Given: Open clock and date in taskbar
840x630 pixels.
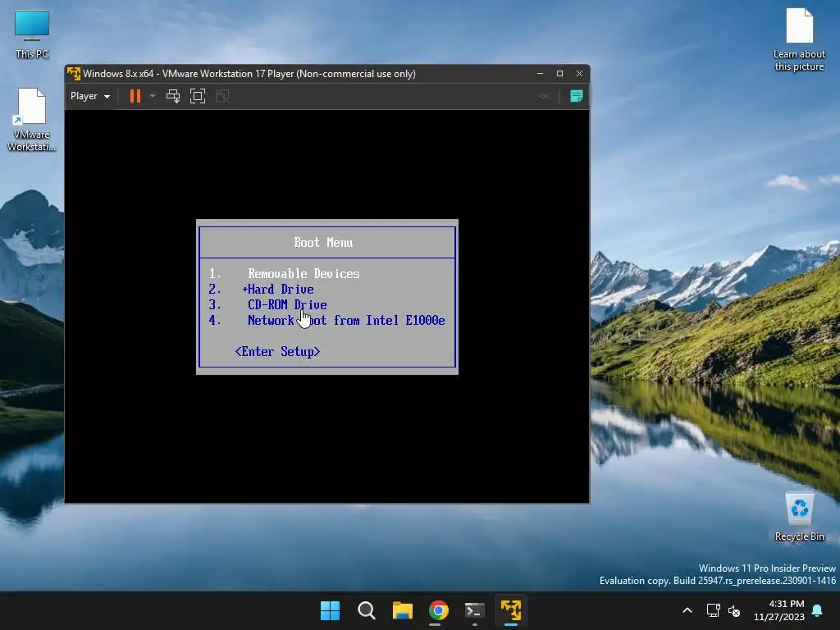Looking at the screenshot, I should pyautogui.click(x=779, y=610).
